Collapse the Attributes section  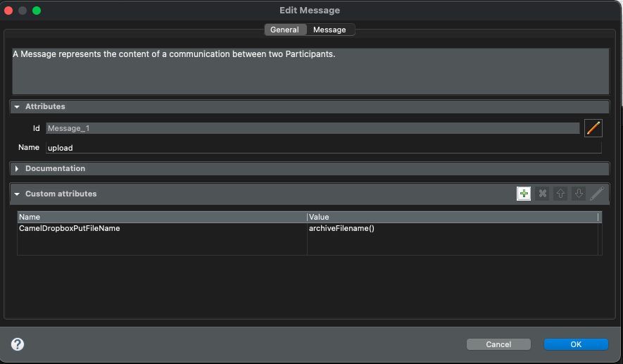17,106
